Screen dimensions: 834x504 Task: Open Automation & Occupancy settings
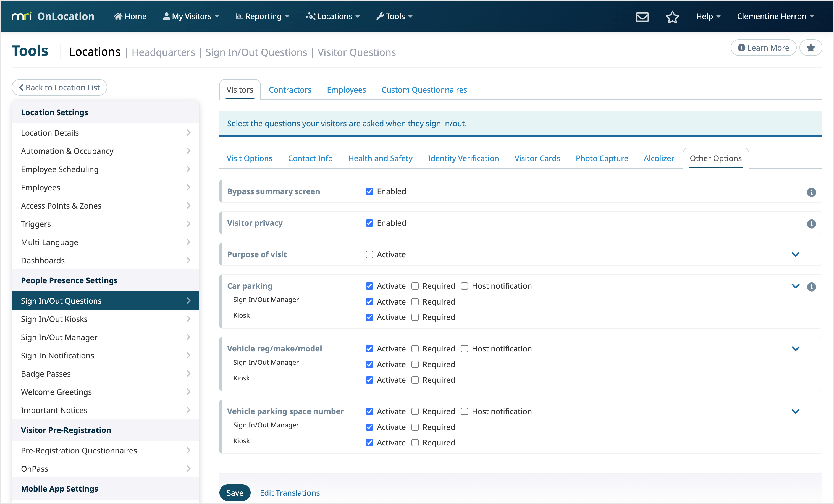coord(105,151)
